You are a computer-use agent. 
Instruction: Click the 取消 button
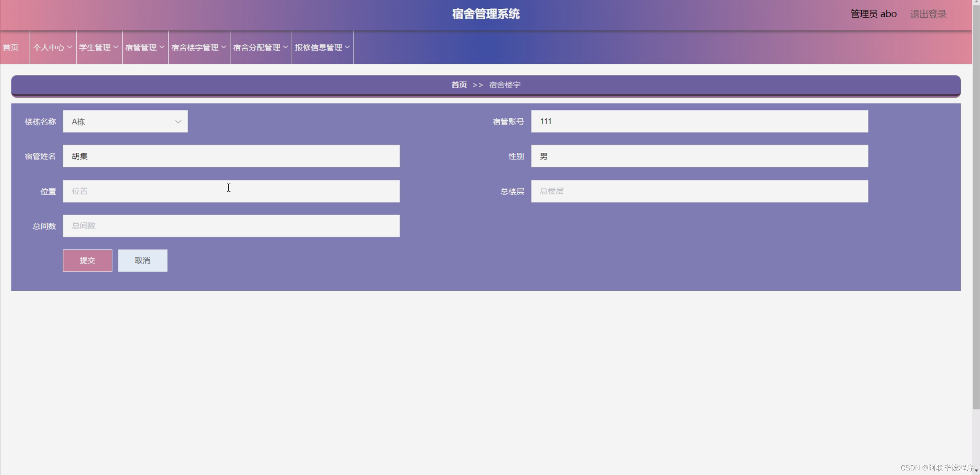[143, 260]
